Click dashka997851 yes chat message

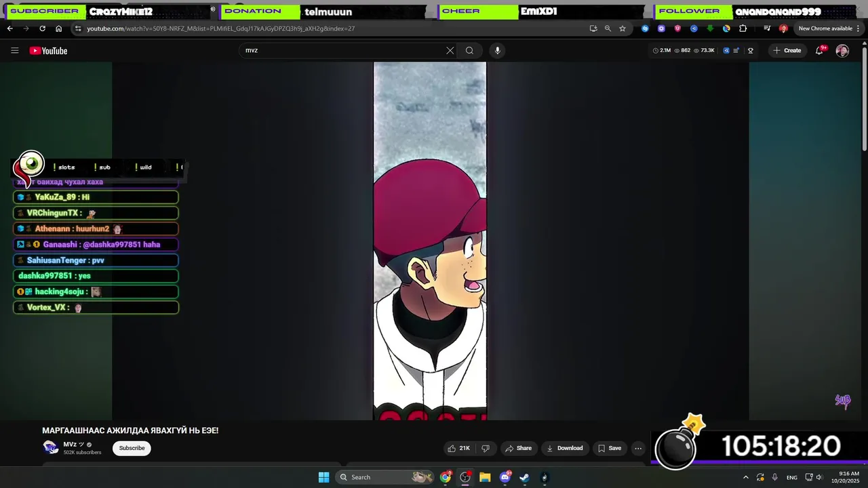click(x=96, y=276)
